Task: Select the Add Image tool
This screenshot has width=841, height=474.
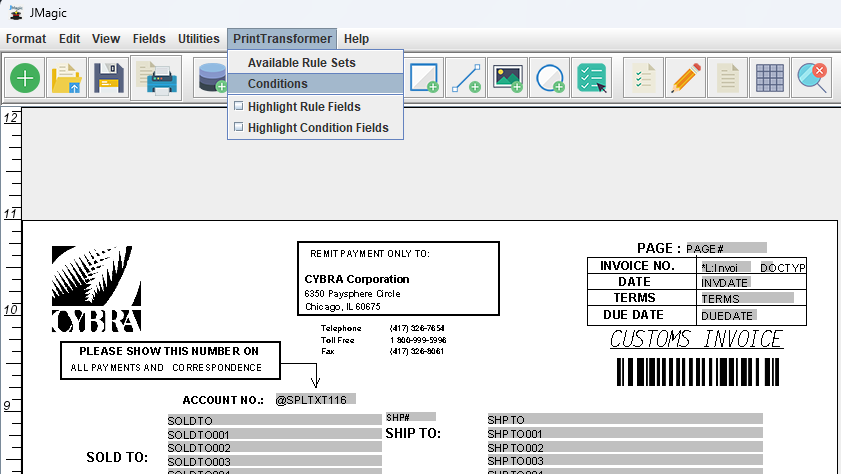Action: tap(508, 78)
